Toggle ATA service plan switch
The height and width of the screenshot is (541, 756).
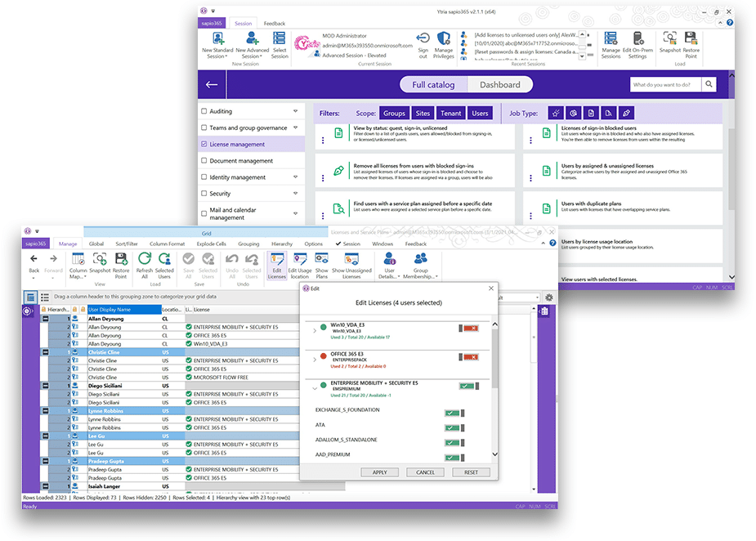click(454, 428)
